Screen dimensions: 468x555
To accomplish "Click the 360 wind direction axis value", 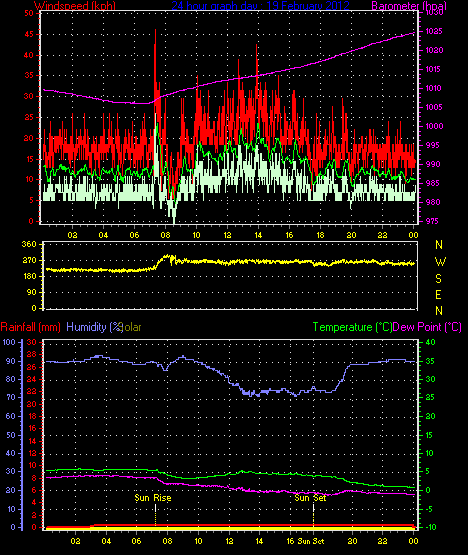I will 29,244.
